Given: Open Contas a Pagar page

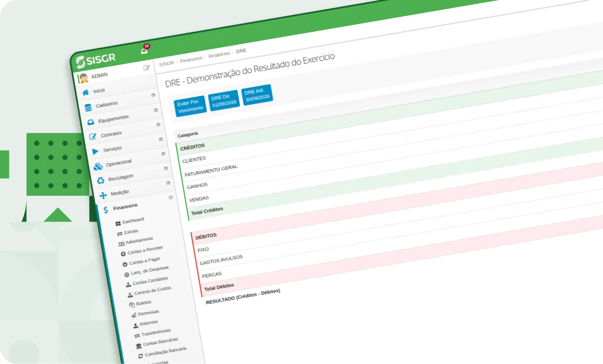Looking at the screenshot, I should (x=145, y=261).
